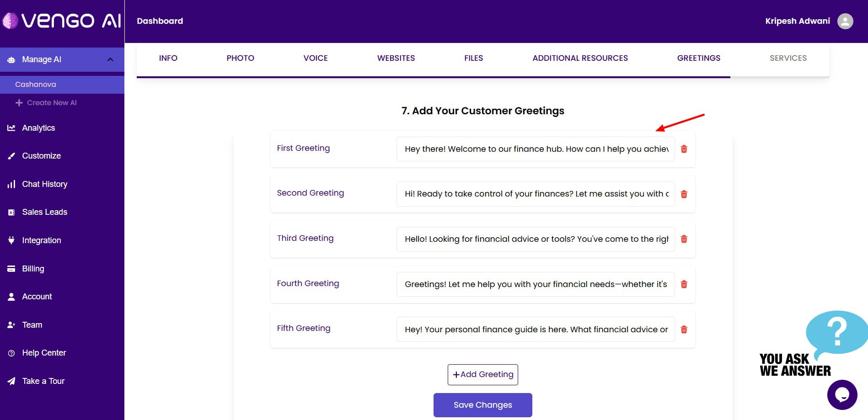Delete the Fourth Greeting entry
This screenshot has width=868, height=420.
pos(684,284)
